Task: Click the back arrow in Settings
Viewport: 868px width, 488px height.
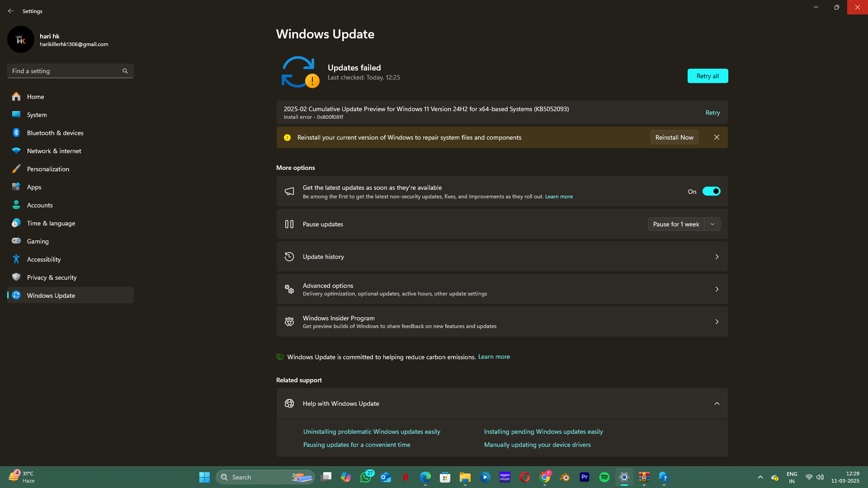Action: click(11, 11)
